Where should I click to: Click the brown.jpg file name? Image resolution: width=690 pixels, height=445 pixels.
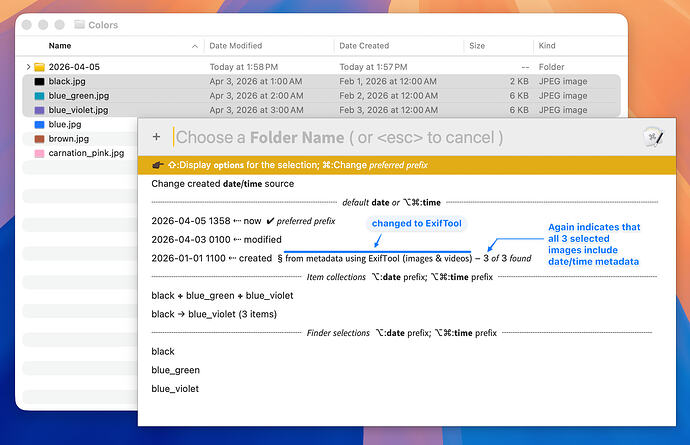69,139
